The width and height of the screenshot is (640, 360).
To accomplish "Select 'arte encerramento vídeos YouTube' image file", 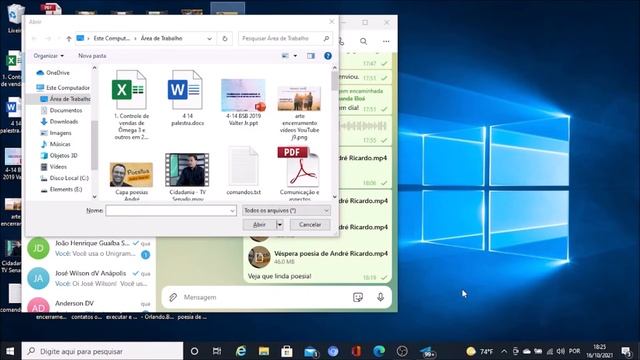I will click(299, 112).
